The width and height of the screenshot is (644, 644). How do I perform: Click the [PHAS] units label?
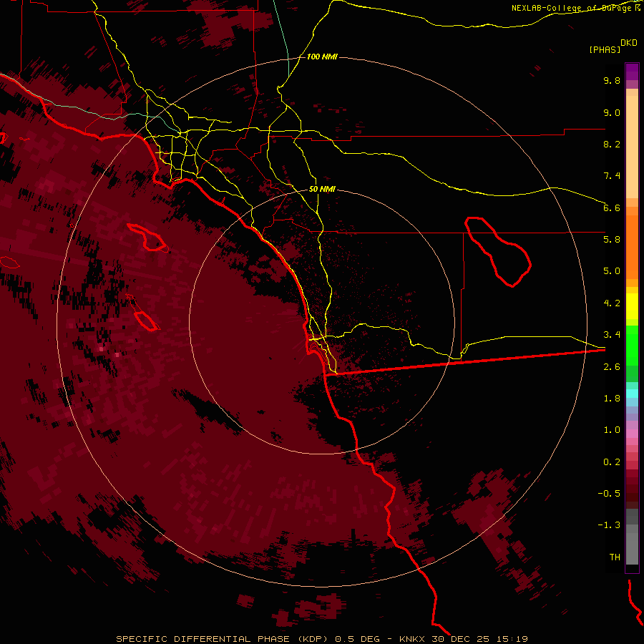pos(605,50)
